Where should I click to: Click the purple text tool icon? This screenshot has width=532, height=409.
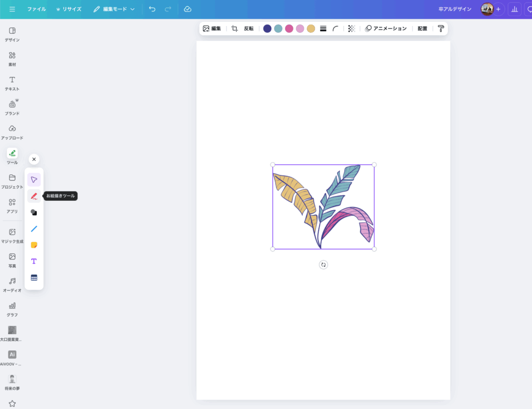(x=34, y=261)
